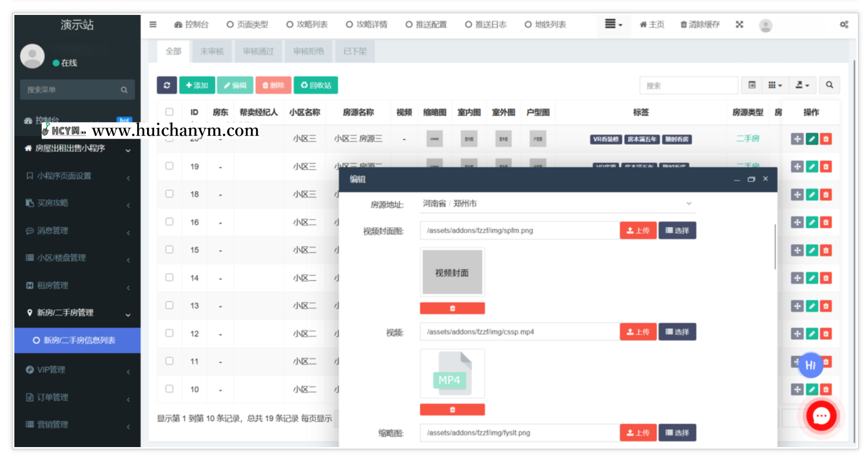Click the 搜索 input field above table
Viewport: 868px width, 462px height.
(688, 86)
